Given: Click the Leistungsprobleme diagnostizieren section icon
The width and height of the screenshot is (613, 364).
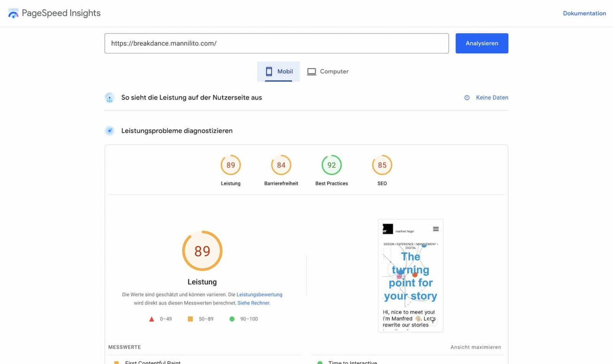Looking at the screenshot, I should point(110,131).
